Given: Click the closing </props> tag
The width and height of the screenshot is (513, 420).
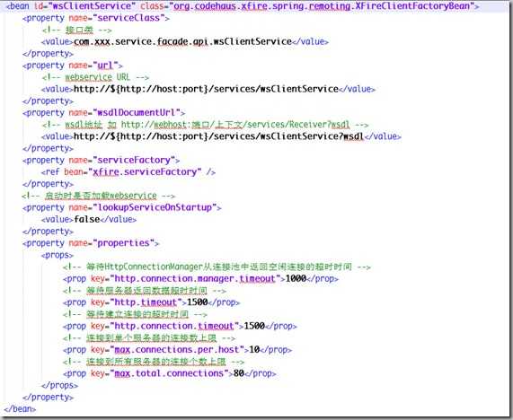Looking at the screenshot, I should [59, 385].
